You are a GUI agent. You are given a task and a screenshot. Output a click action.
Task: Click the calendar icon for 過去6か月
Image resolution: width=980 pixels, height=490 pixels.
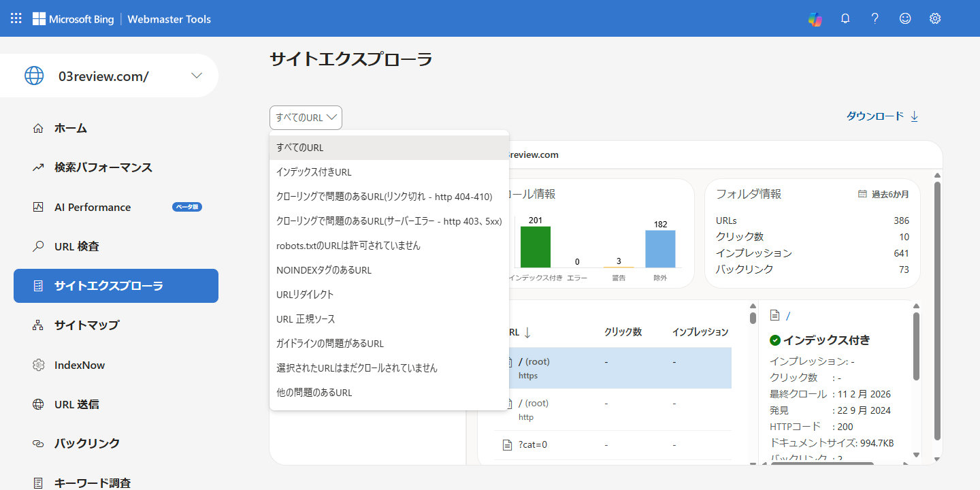pos(862,194)
